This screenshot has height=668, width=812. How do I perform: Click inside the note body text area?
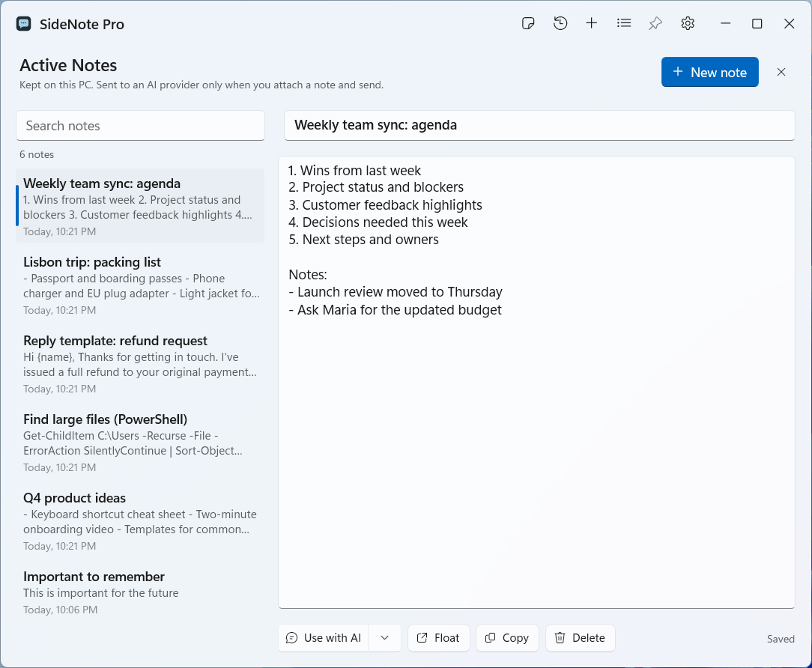[x=536, y=382]
